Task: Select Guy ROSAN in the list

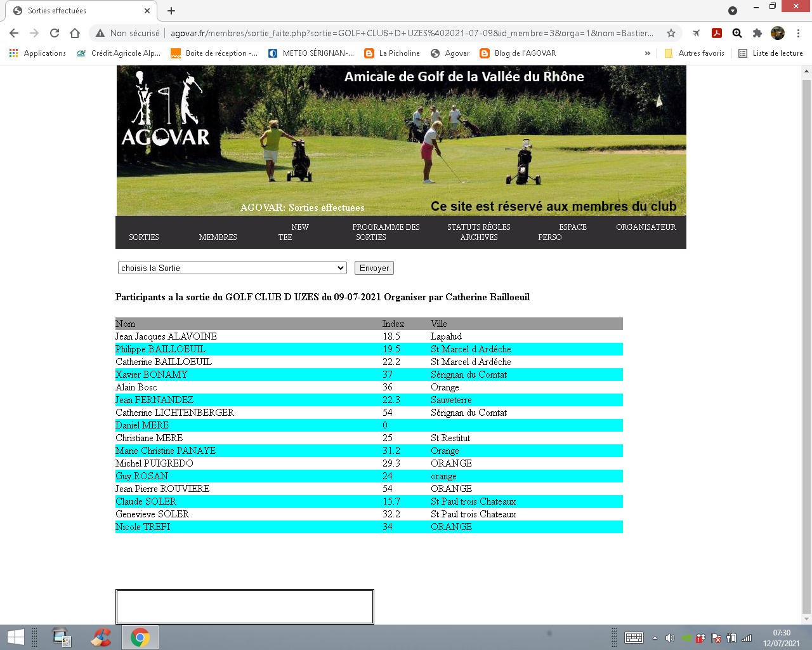Action: pos(142,476)
